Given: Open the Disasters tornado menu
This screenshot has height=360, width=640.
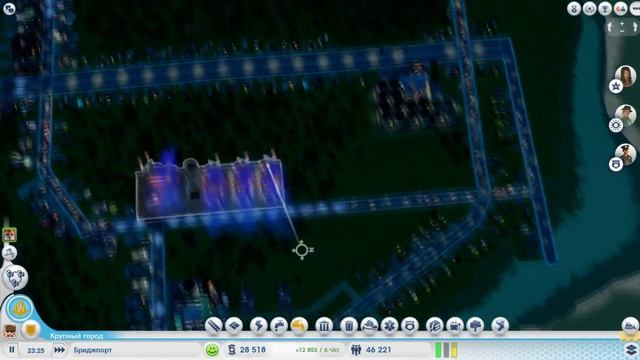Looking at the screenshot, I should pyautogui.click(x=500, y=326).
